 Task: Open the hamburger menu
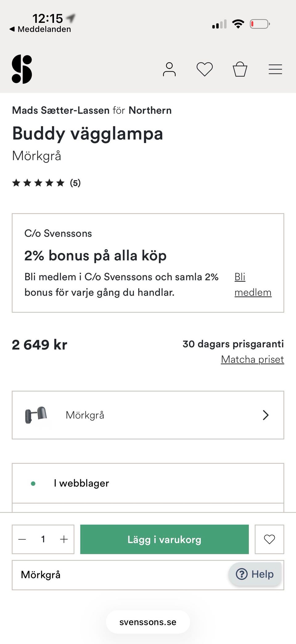point(275,69)
